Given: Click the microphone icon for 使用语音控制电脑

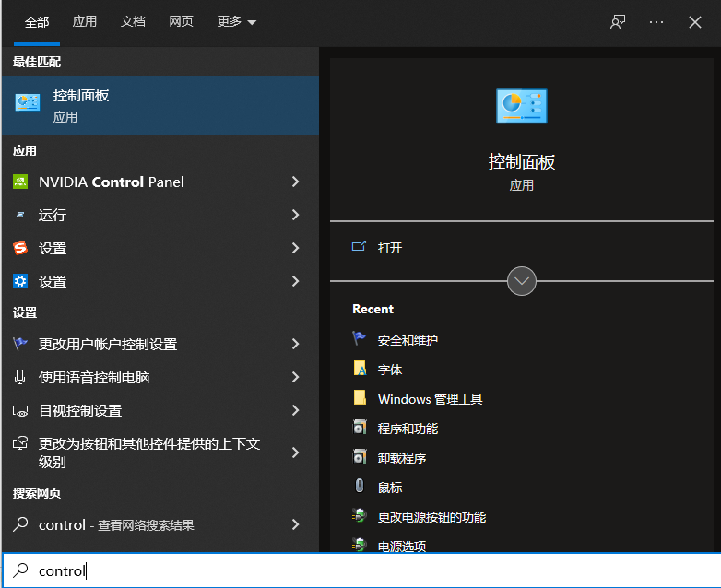Looking at the screenshot, I should pyautogui.click(x=20, y=377).
